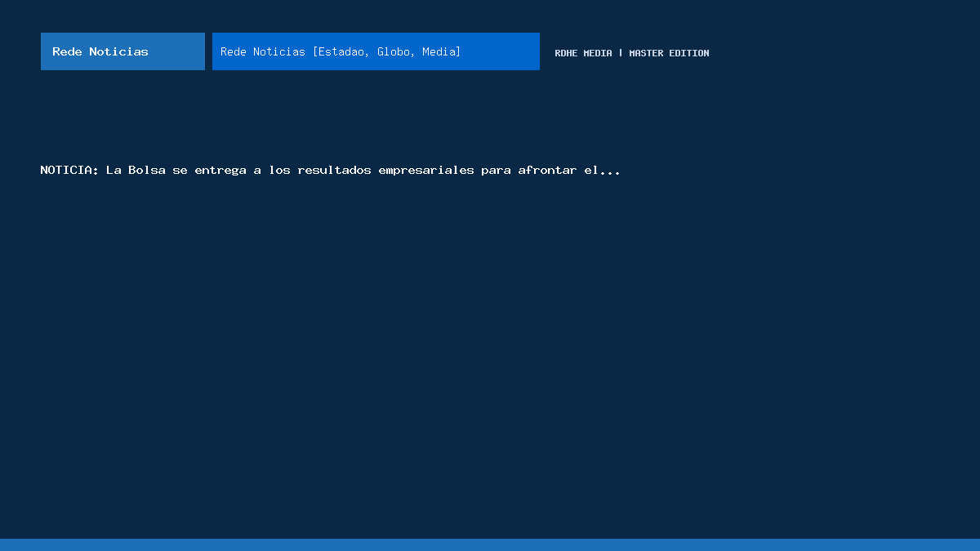Click the RDHE MEDIA label
Viewport: 980px width, 551px height.
583,53
